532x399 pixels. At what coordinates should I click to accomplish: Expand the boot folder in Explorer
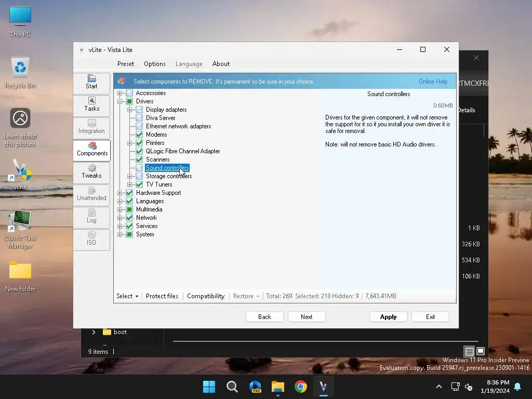(x=94, y=332)
